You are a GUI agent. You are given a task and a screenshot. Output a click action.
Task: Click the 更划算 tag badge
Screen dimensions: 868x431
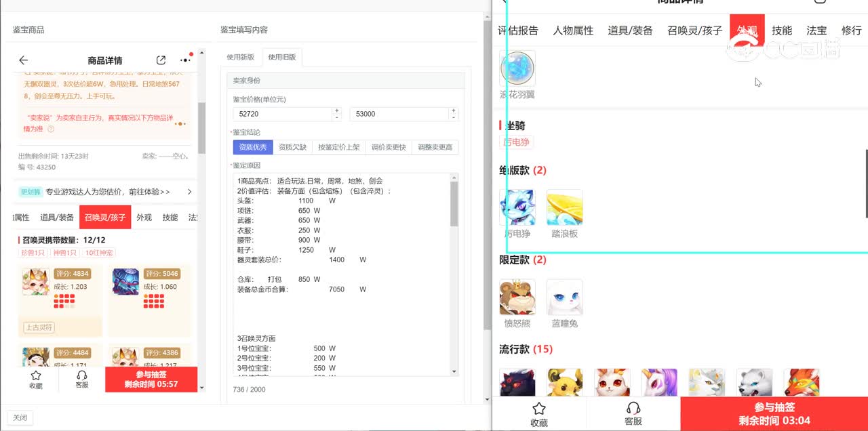31,192
